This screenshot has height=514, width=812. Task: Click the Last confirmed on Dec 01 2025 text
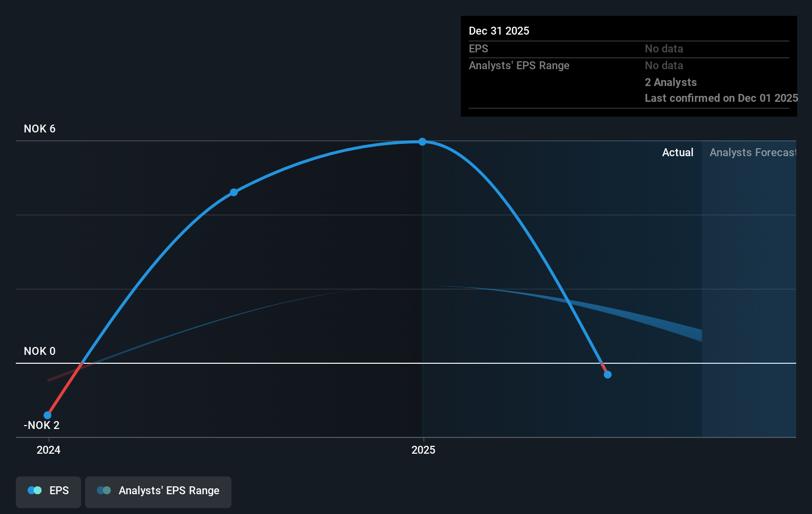tap(721, 98)
